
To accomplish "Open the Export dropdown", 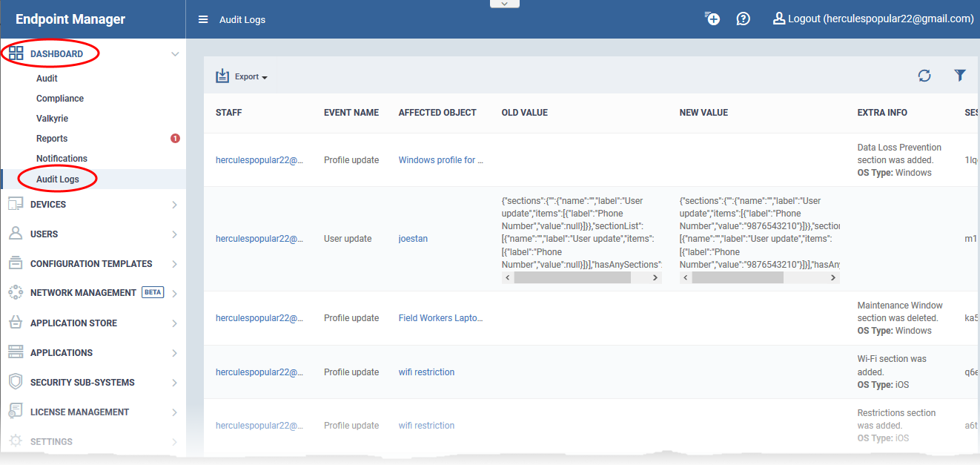I will tap(242, 76).
